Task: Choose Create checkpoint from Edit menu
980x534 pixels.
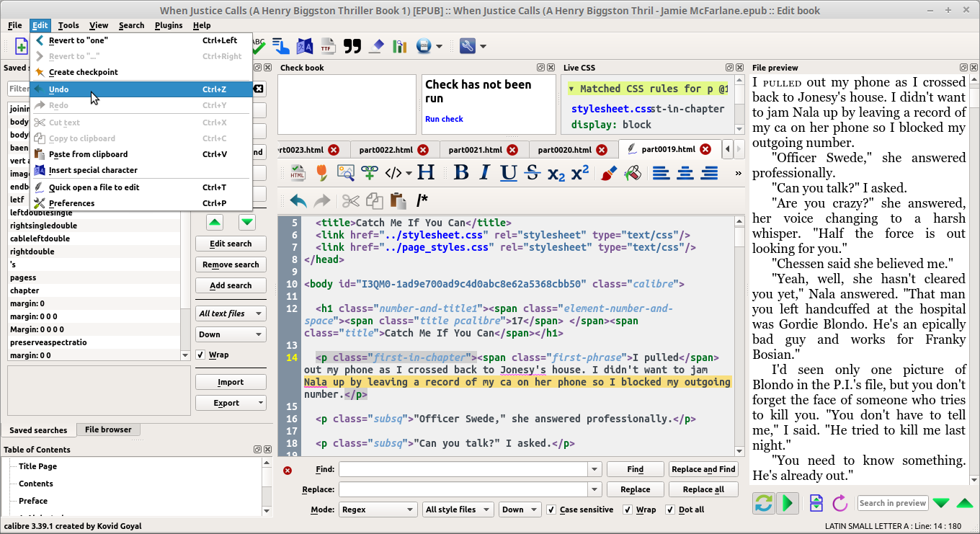Action: tap(83, 72)
